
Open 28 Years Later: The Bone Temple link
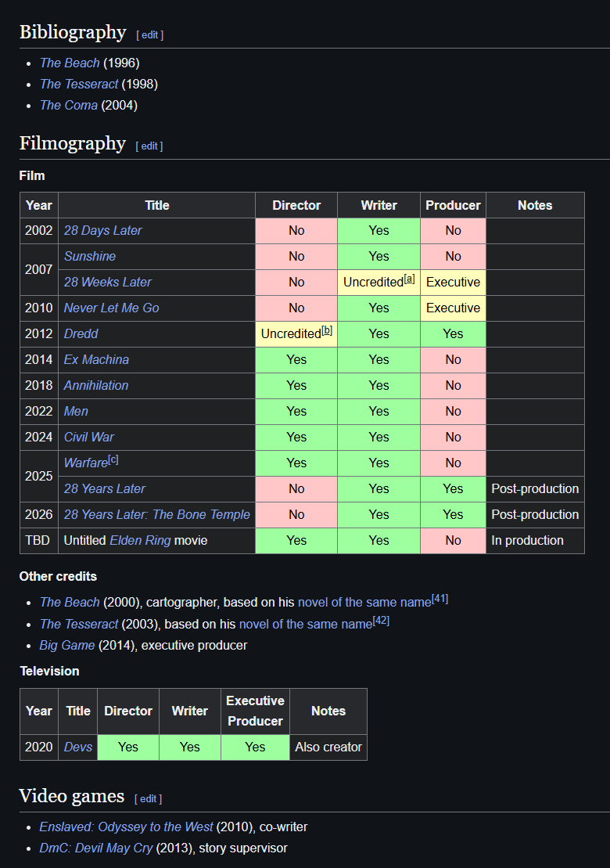pyautogui.click(x=157, y=515)
